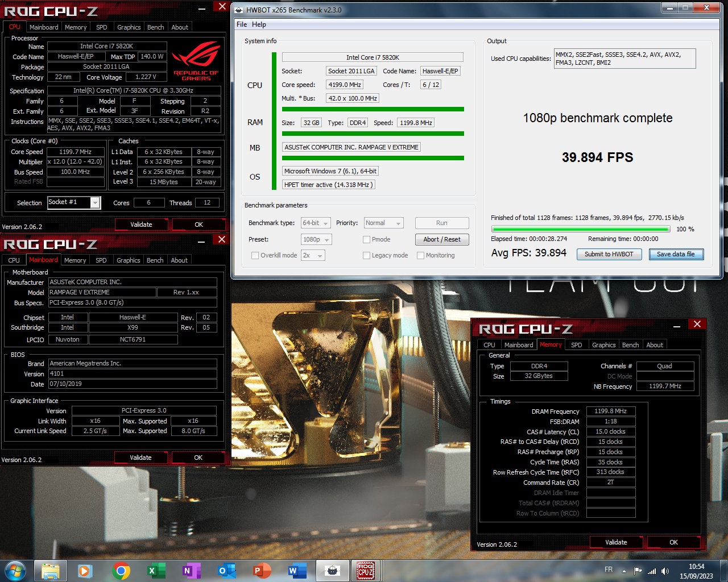
Task: Enable the Pmode checkbox
Action: coord(367,239)
